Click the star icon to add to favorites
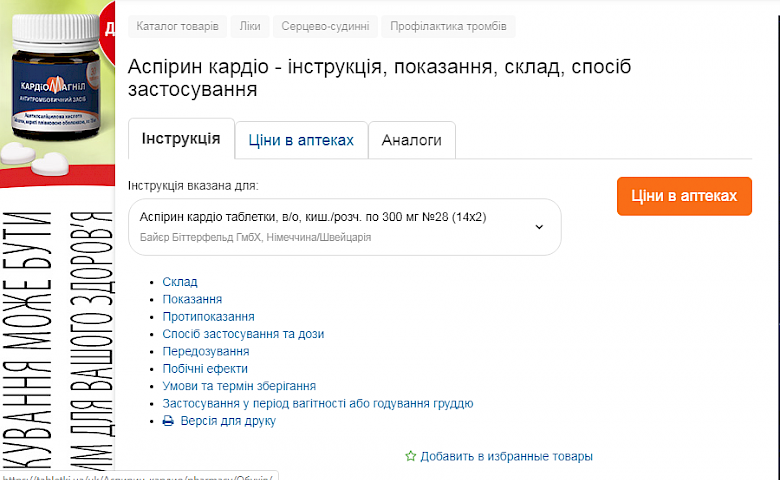Image resolution: width=780 pixels, height=480 pixels. [x=410, y=456]
